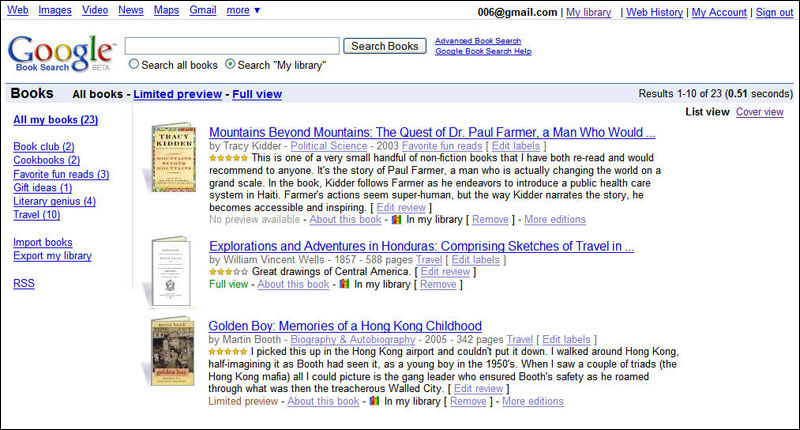Expand the "more" dropdown in top navigation

(243, 11)
